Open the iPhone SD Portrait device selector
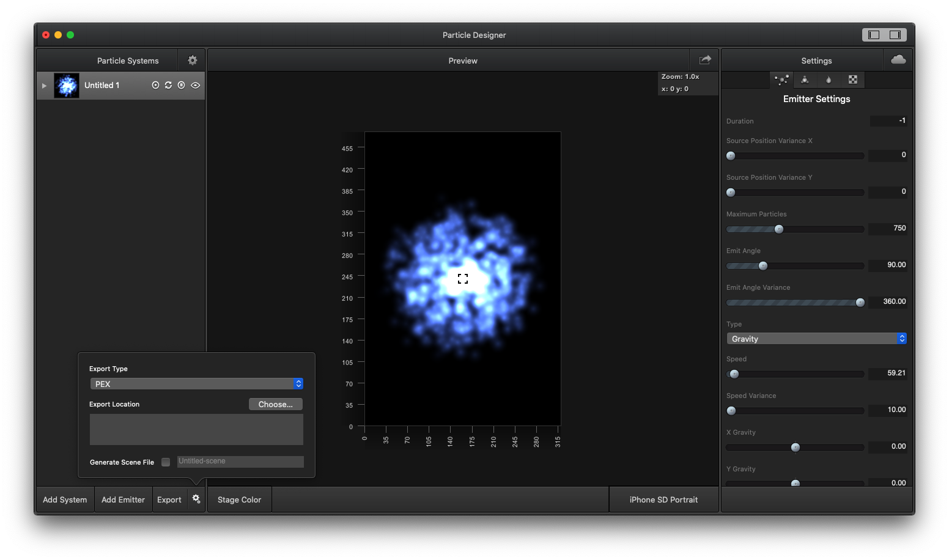The image size is (949, 560). click(x=663, y=499)
